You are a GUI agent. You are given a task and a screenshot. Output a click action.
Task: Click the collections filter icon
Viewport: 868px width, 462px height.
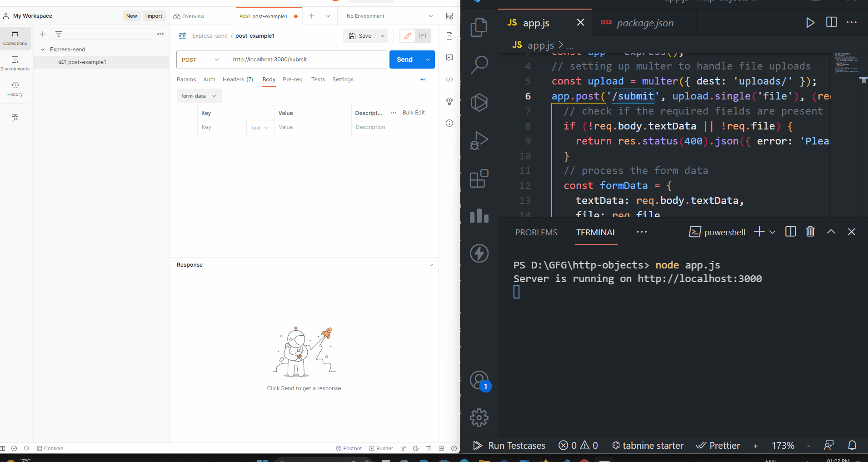coord(59,34)
